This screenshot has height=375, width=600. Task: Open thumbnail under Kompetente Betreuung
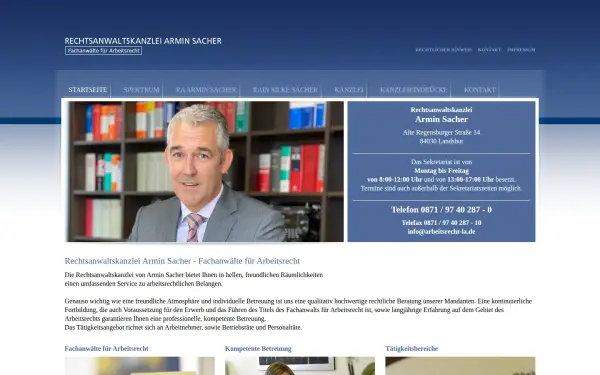pyautogui.click(x=300, y=366)
